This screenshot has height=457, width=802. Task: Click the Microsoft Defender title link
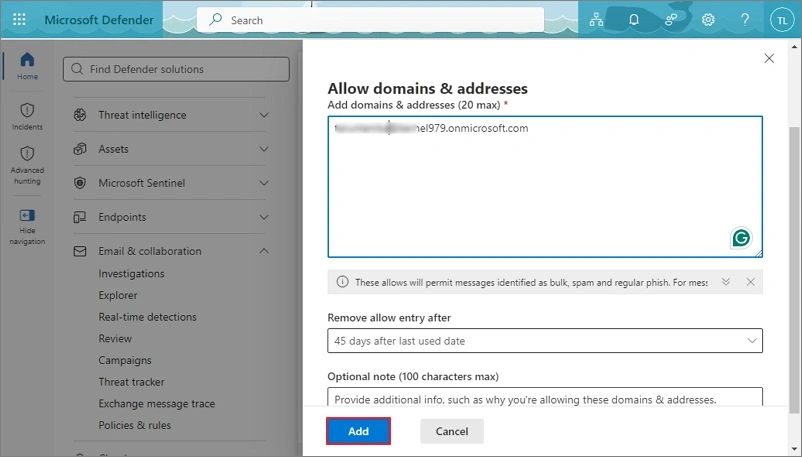(x=99, y=20)
